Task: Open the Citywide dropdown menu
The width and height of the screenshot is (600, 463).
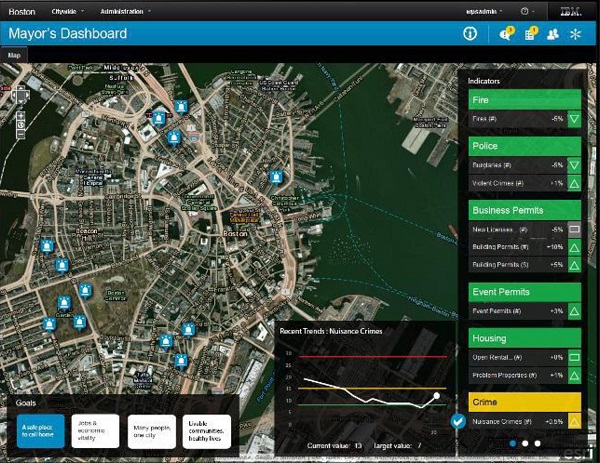Action: [x=69, y=10]
